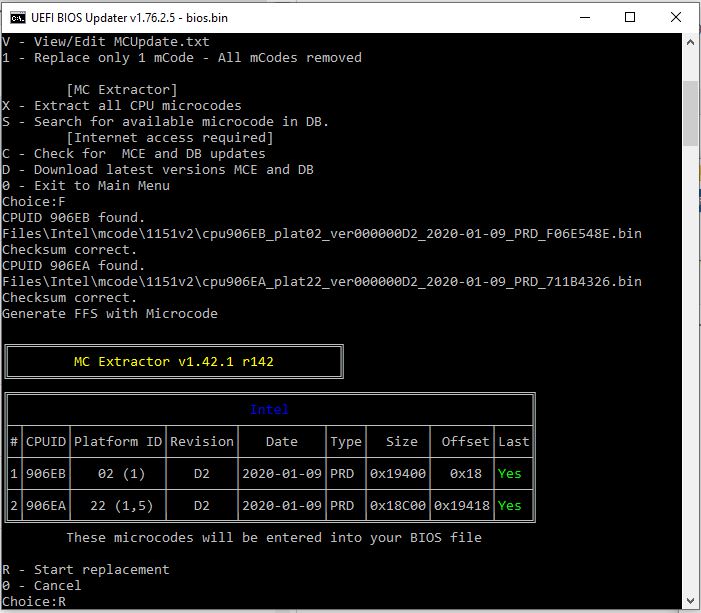Screen dimensions: 701x613
Task: Minimize the UEFI BIOS Updater window
Action: tap(585, 18)
